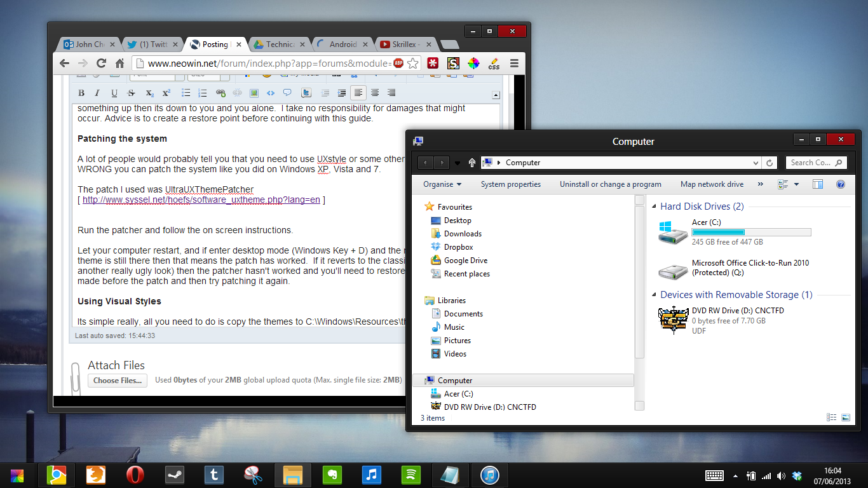
Task: Open the Map network drive menu item
Action: (x=712, y=184)
